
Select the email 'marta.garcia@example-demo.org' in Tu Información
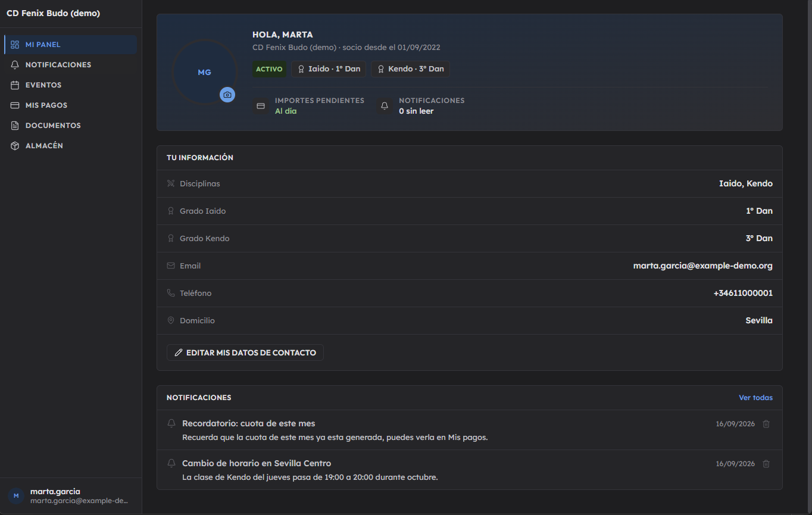703,266
